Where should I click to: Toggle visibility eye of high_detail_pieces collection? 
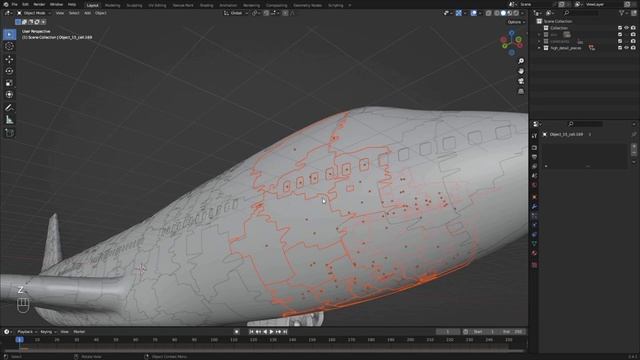click(627, 48)
